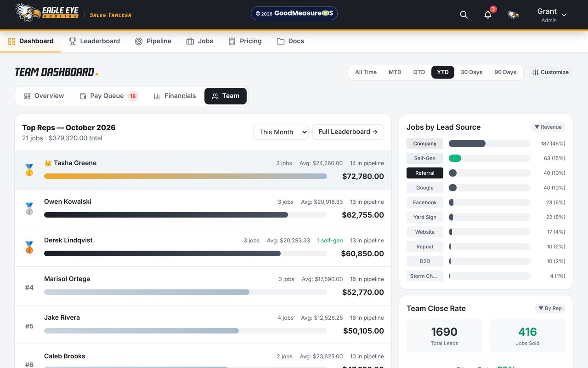Image resolution: width=588 pixels, height=368 pixels.
Task: Switch the period to QTD
Action: click(419, 72)
